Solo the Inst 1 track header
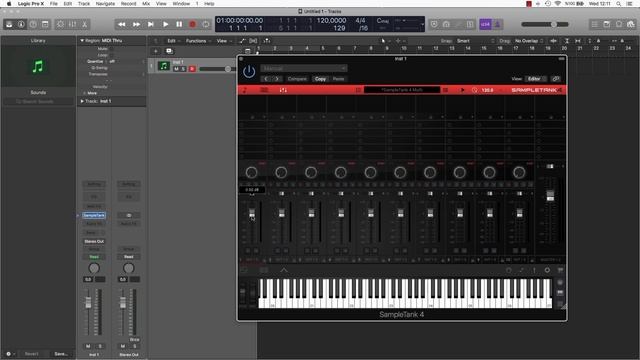This screenshot has width=640, height=360. click(184, 69)
